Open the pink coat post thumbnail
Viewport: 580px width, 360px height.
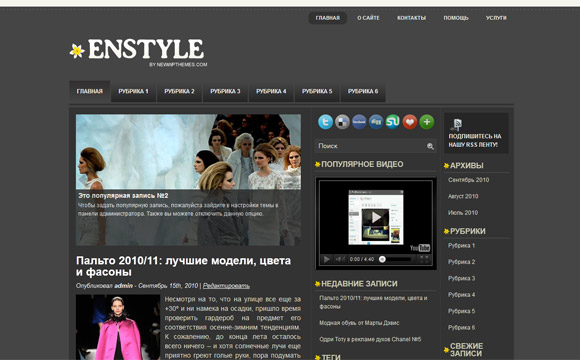pos(118,327)
